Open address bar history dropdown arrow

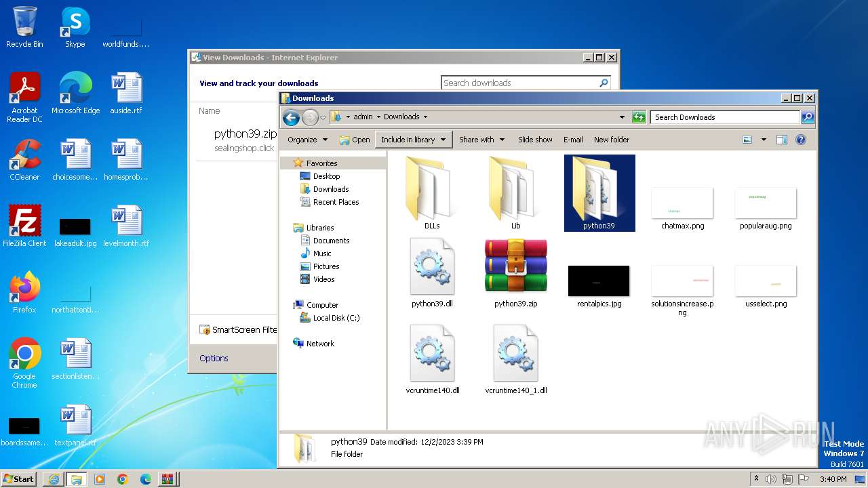coord(622,117)
